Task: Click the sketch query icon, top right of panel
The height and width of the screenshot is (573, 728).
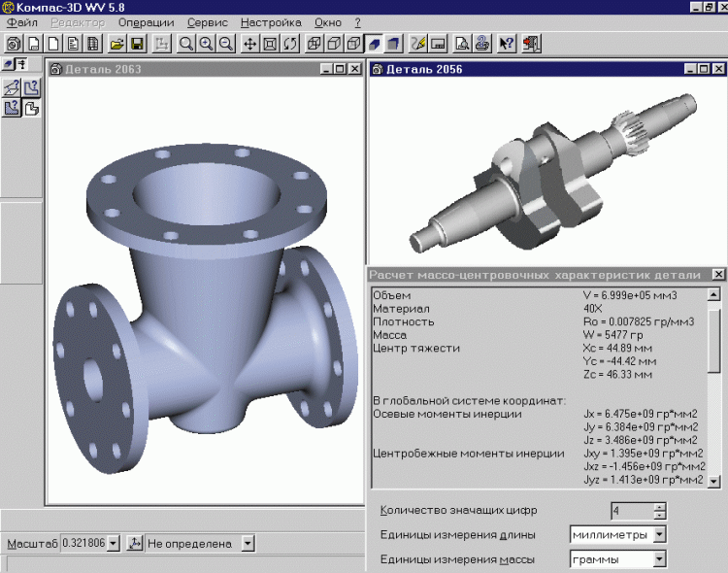Action: [x=32, y=87]
